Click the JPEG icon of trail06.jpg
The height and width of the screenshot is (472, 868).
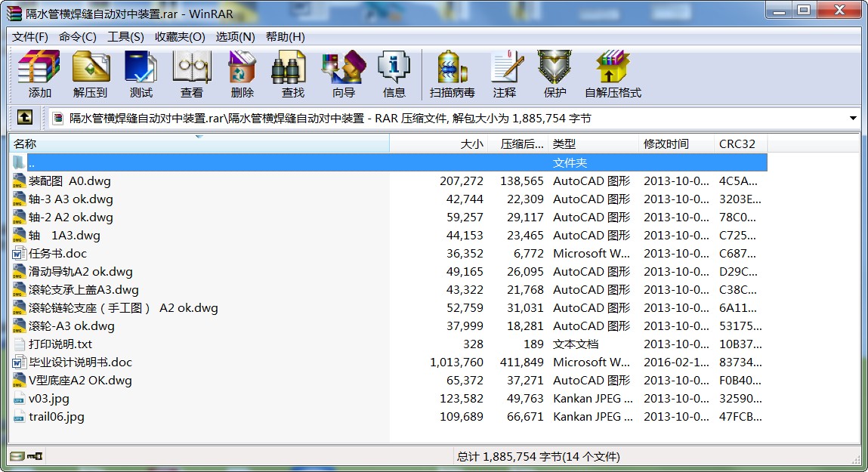click(x=20, y=417)
